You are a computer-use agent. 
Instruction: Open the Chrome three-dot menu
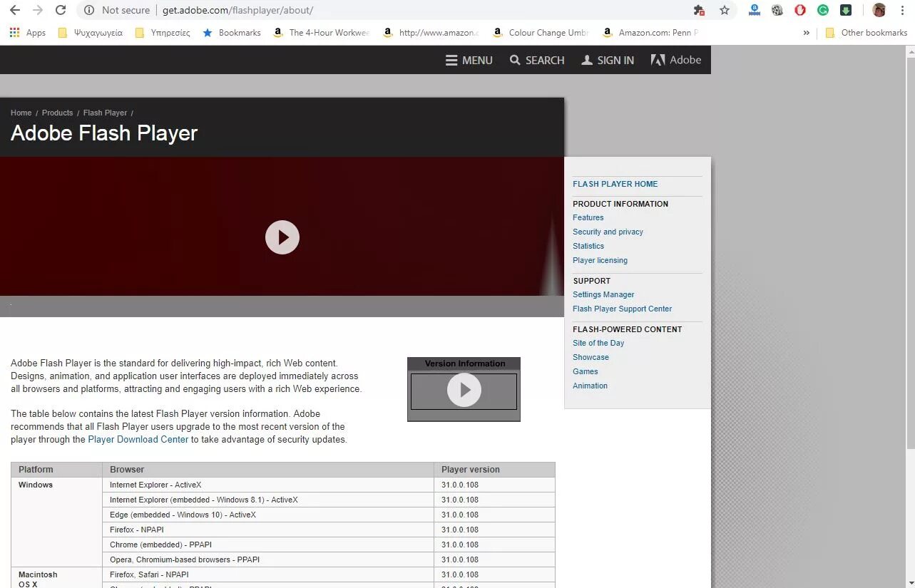(x=902, y=10)
